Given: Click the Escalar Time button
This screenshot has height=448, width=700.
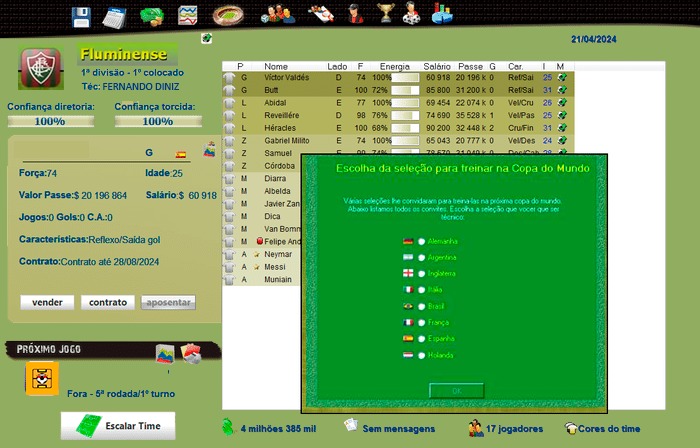Looking at the screenshot, I should [x=118, y=426].
